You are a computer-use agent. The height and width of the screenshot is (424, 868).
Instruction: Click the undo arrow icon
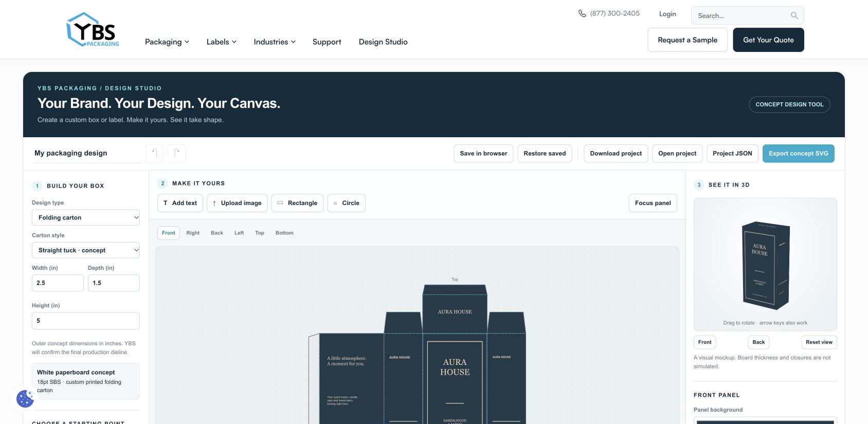pos(154,153)
